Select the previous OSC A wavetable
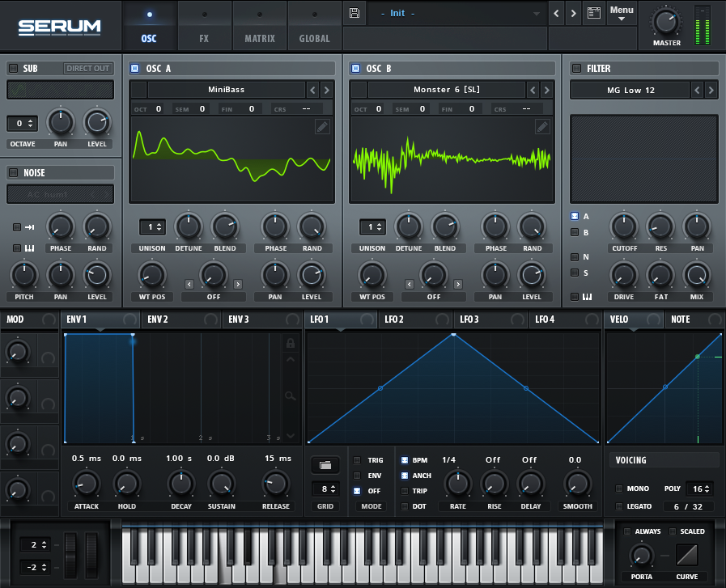726x588 pixels. click(312, 90)
